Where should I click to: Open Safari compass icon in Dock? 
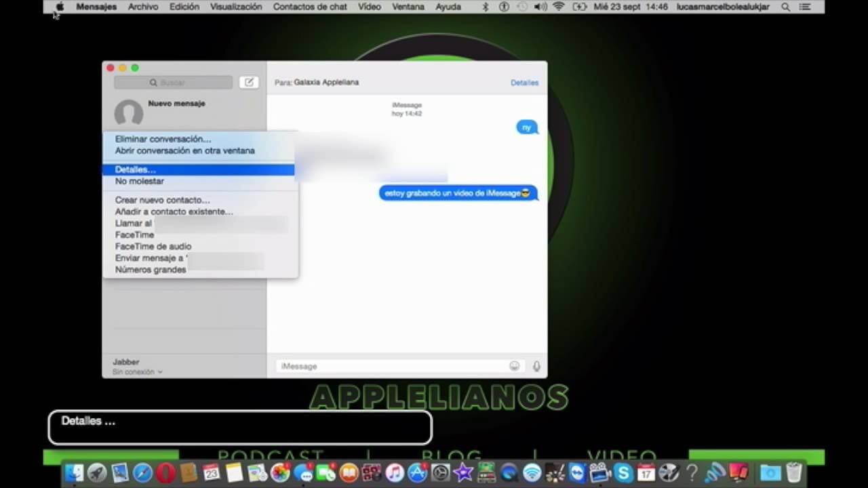pyautogui.click(x=142, y=473)
